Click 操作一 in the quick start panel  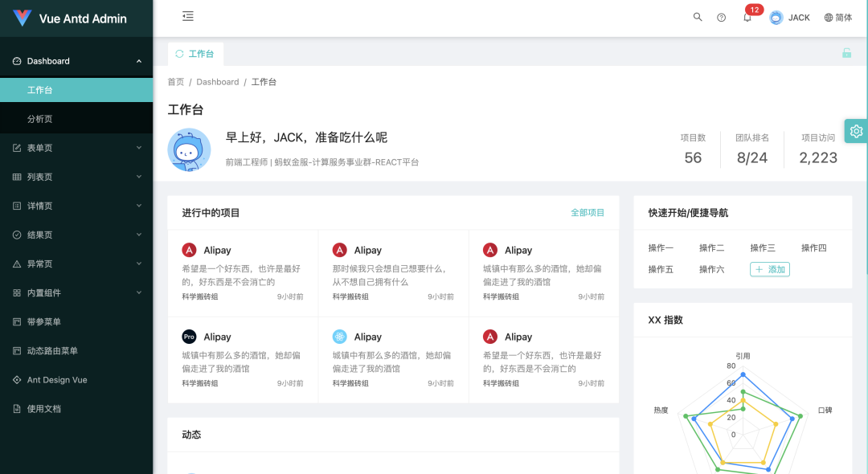click(x=661, y=247)
